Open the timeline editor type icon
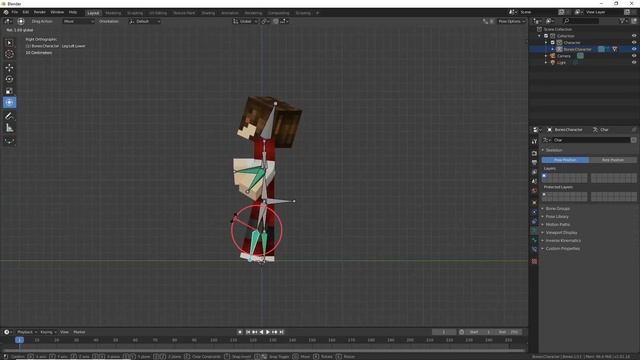This screenshot has height=360, width=640. coord(7,332)
